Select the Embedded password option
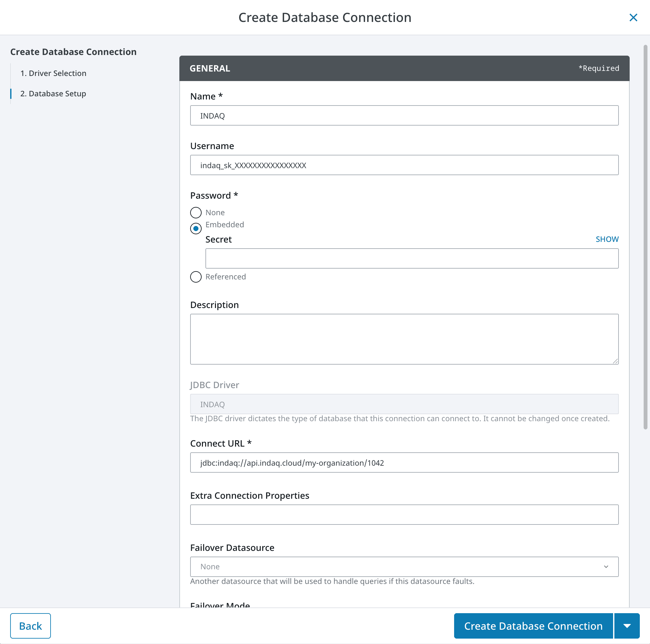The height and width of the screenshot is (644, 650). pyautogui.click(x=196, y=228)
